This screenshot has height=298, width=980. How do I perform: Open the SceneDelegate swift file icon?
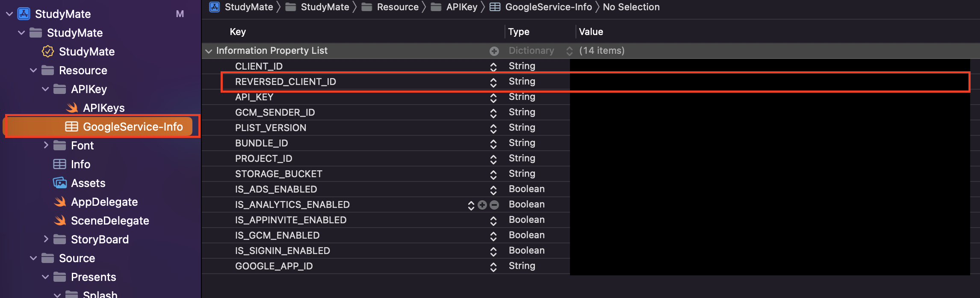(x=60, y=220)
